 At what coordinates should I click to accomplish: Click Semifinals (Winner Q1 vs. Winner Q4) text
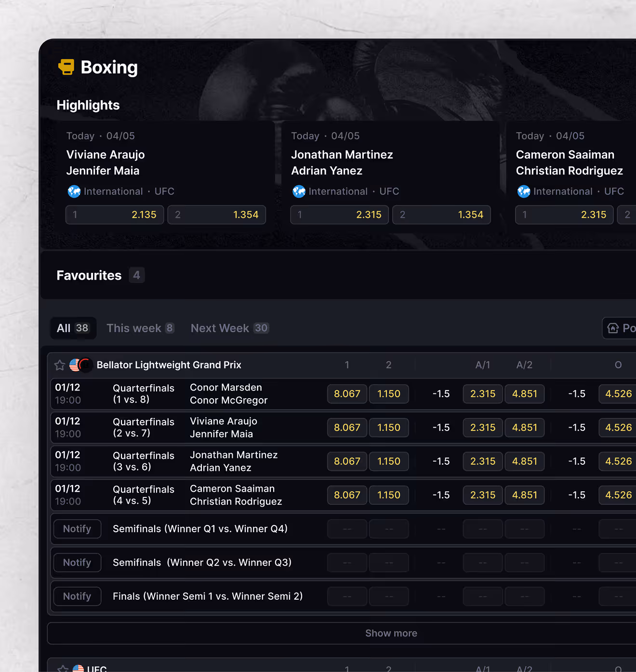pos(200,529)
